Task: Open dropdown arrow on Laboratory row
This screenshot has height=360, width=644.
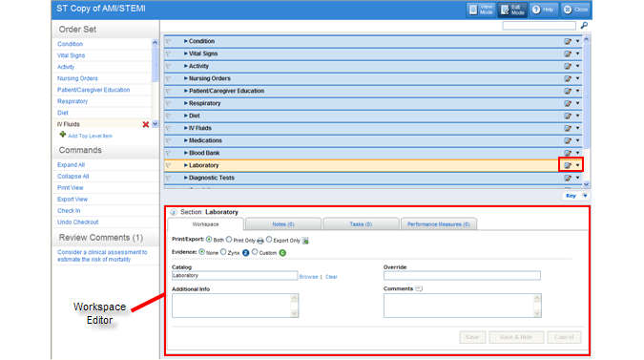Action: [x=577, y=165]
